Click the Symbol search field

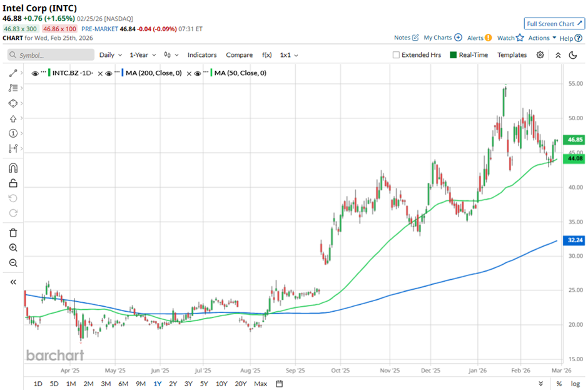(x=50, y=55)
